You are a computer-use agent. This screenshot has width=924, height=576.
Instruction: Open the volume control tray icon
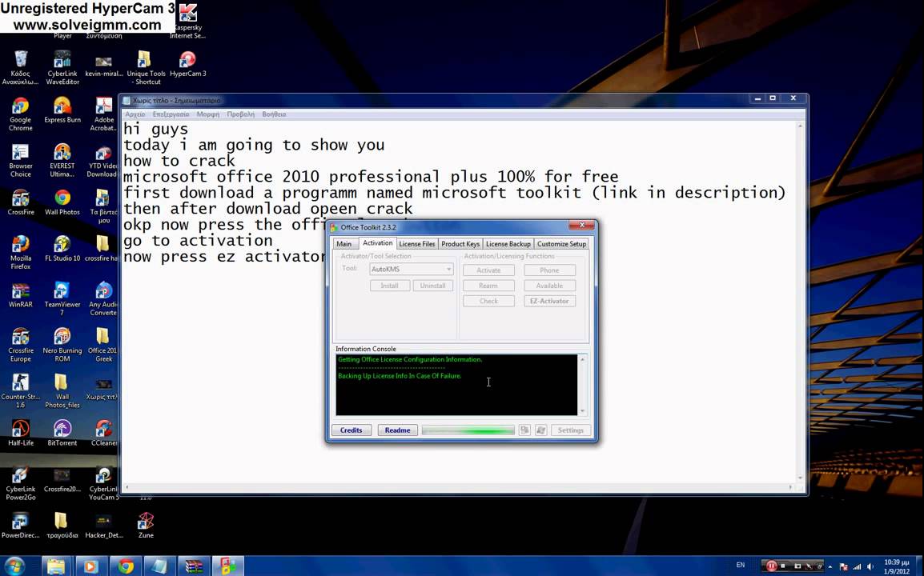pos(870,566)
